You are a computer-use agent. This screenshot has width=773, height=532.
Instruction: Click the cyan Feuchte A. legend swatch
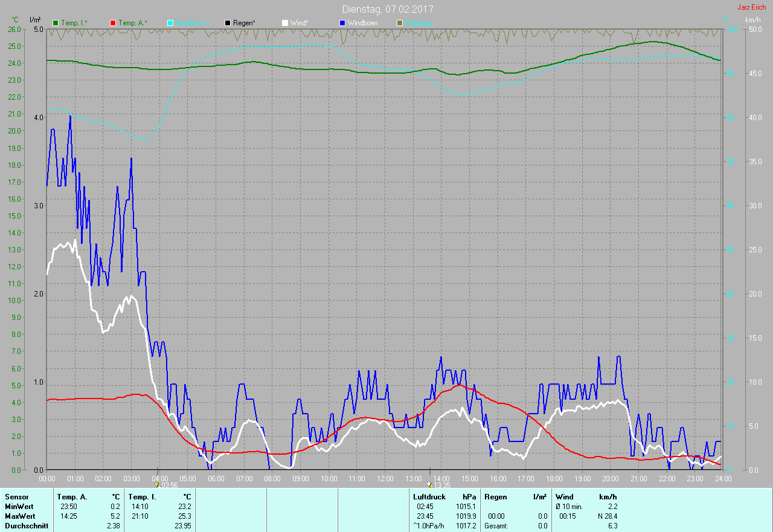pyautogui.click(x=170, y=23)
